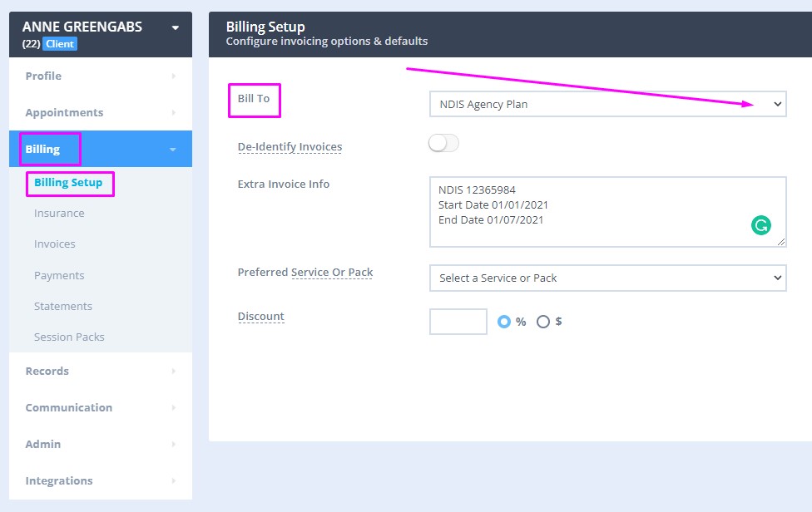Open Session Packs from the sidebar
Viewport: 812px width, 512px height.
(x=70, y=337)
